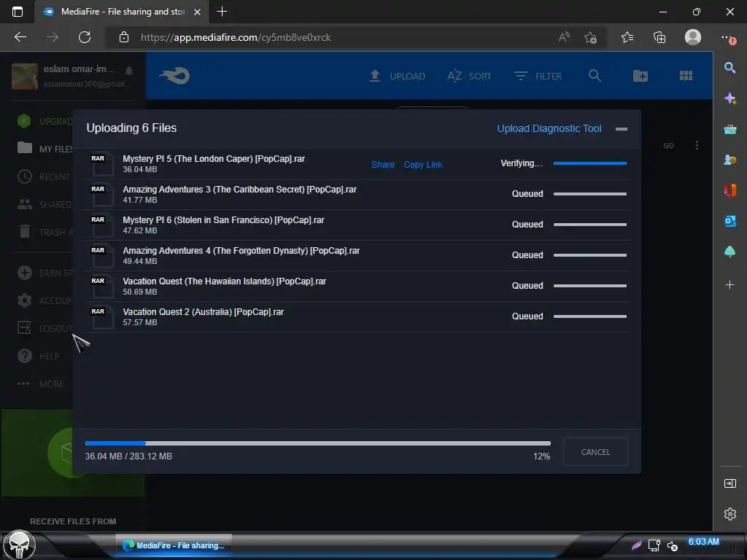Click Copy Link for Mystery PI 5
747x560 pixels.
click(423, 164)
